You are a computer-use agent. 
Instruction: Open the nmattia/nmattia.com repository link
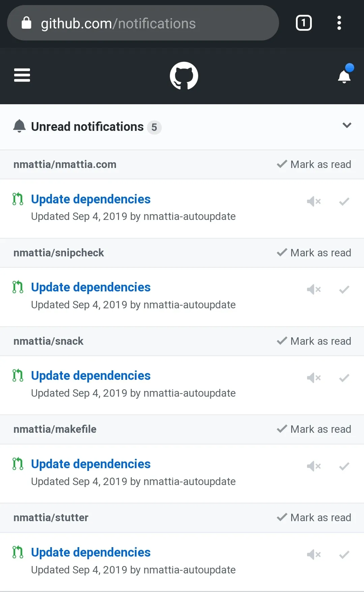click(65, 164)
